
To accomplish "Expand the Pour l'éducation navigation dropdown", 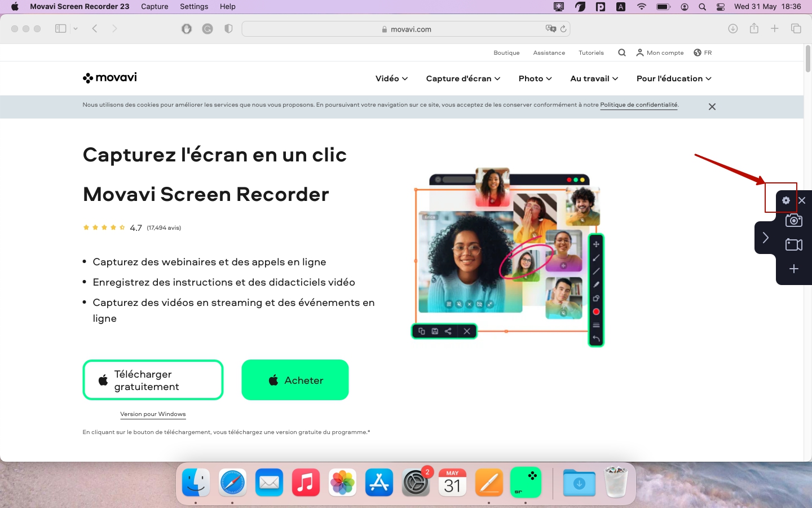I will (674, 78).
